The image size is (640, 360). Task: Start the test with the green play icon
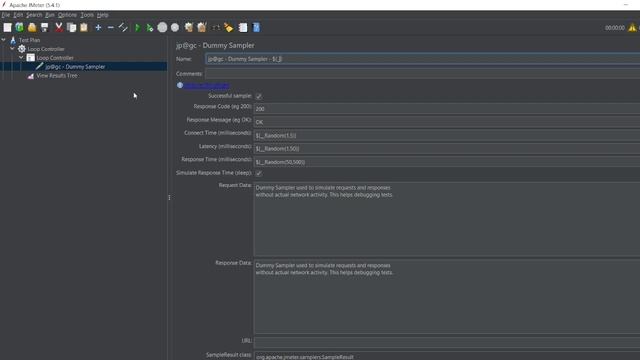138,27
